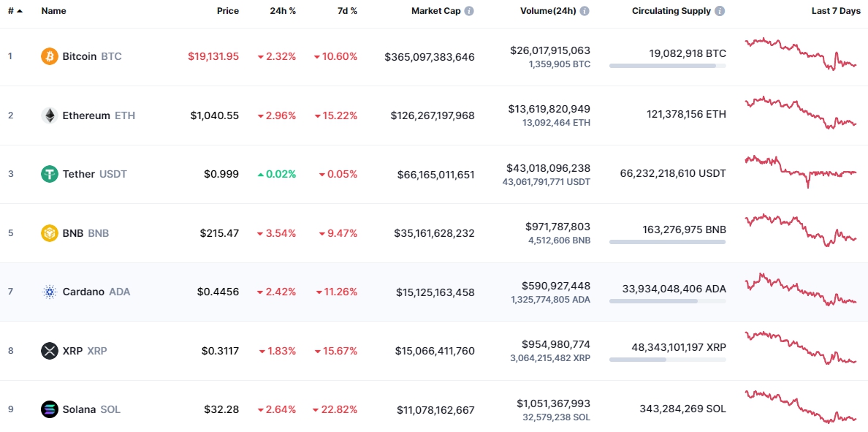The image size is (868, 432).
Task: Click Ethereum market cap $126,267,197,968
Action: click(433, 115)
